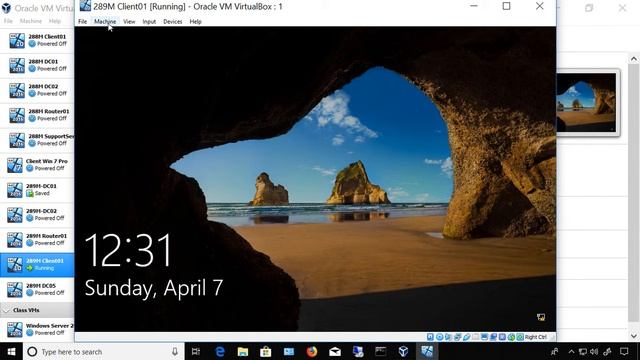Select the 288M DC01 virtual machine

37,65
